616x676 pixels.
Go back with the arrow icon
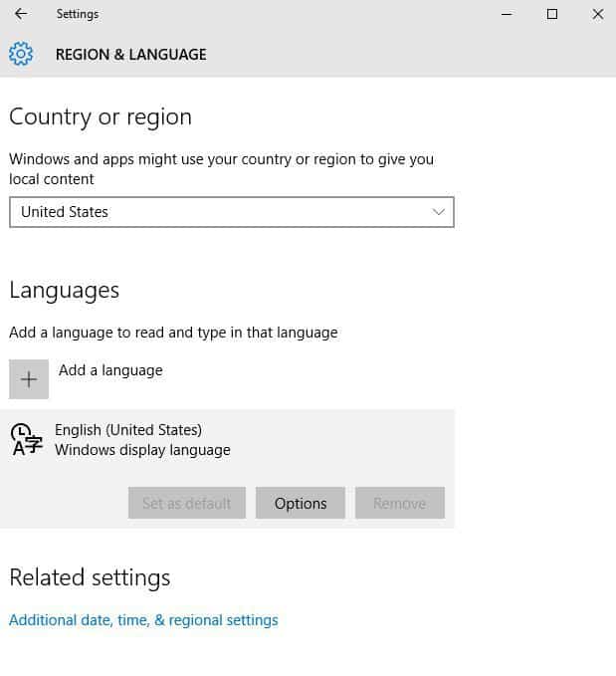click(21, 14)
